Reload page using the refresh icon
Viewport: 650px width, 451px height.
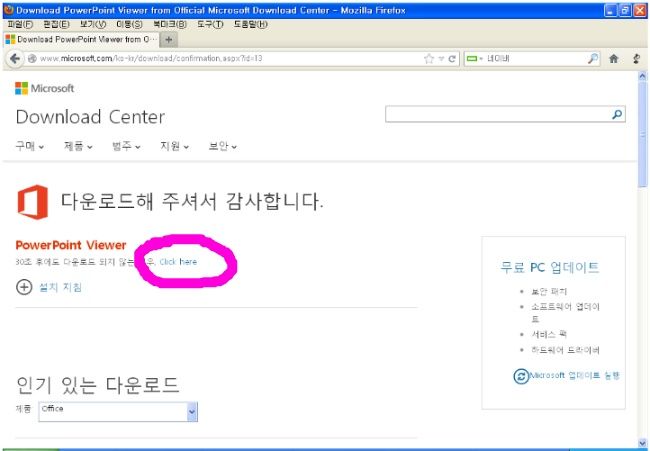[452, 59]
